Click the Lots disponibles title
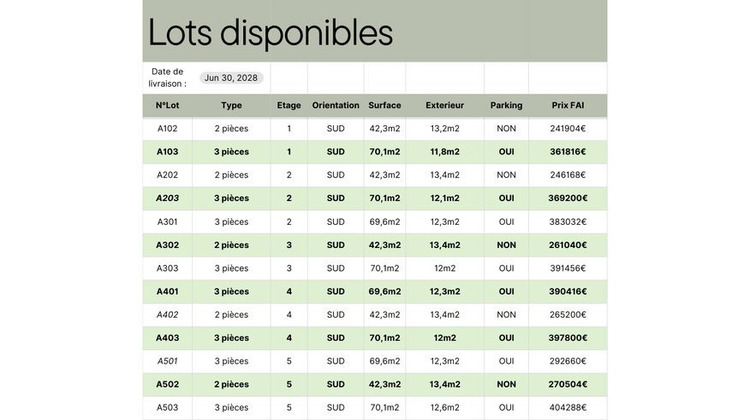750x420 pixels. pos(270,32)
